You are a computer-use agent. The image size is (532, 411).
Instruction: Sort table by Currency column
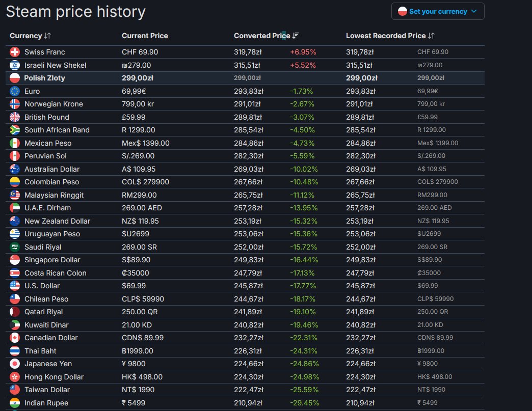click(30, 36)
